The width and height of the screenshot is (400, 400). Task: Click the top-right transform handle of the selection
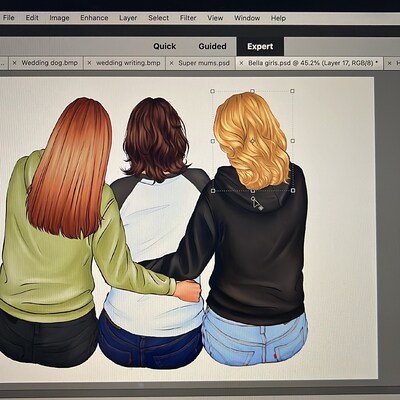tap(292, 91)
